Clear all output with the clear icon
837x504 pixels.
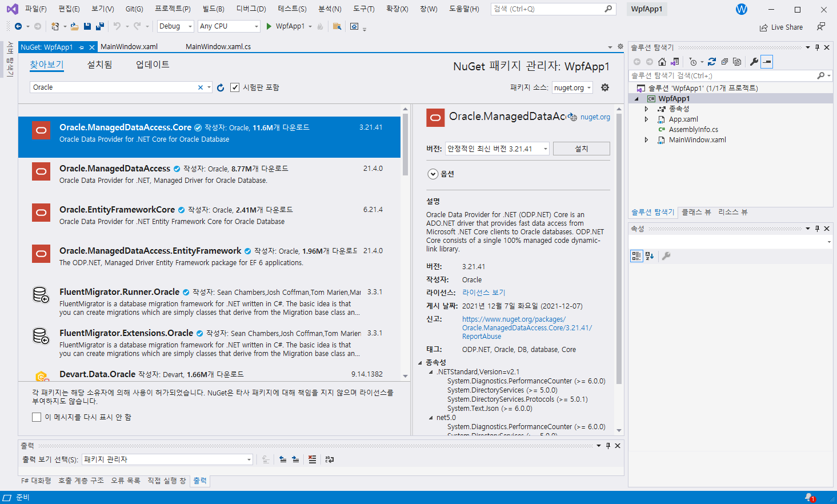coord(312,459)
